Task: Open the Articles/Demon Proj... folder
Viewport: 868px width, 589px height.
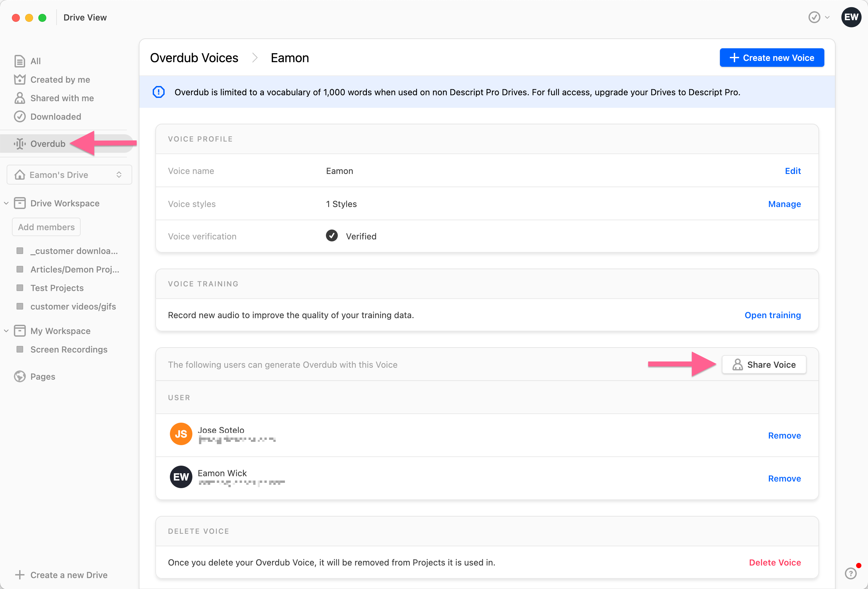Action: click(75, 270)
